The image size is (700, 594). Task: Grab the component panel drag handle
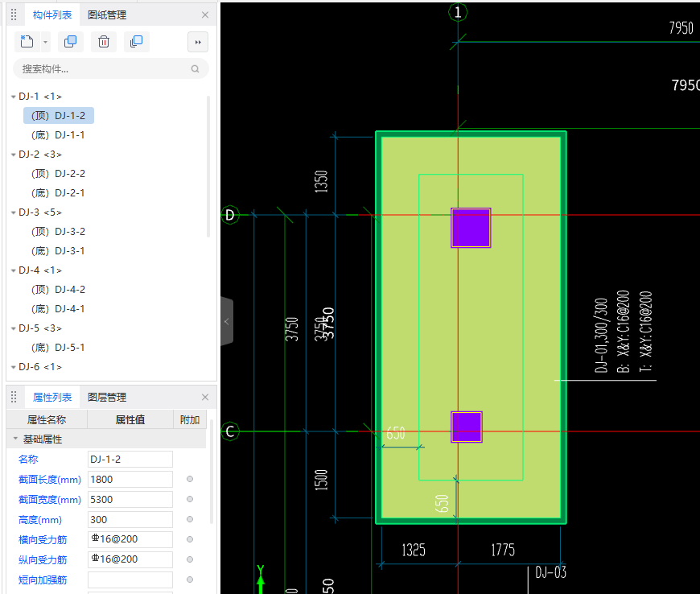coord(14,14)
